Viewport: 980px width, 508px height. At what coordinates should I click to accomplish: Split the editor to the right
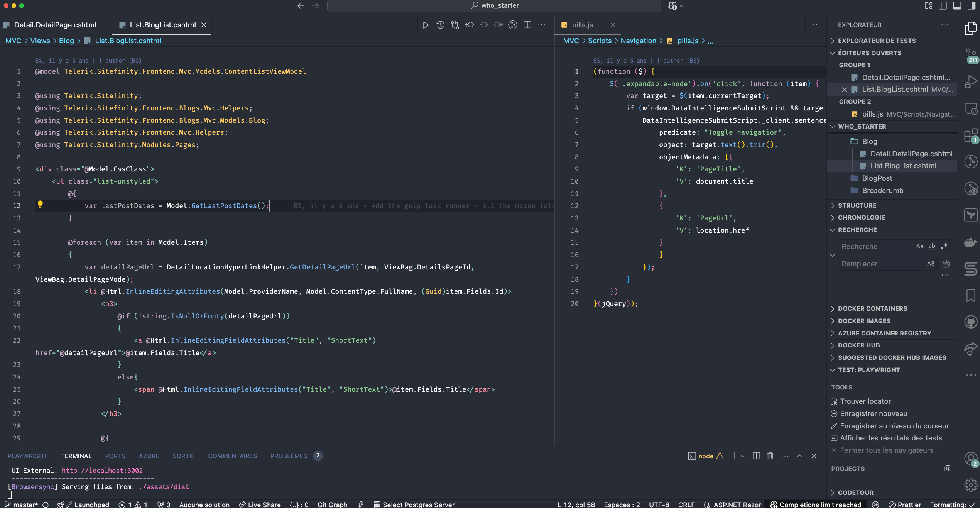click(527, 25)
